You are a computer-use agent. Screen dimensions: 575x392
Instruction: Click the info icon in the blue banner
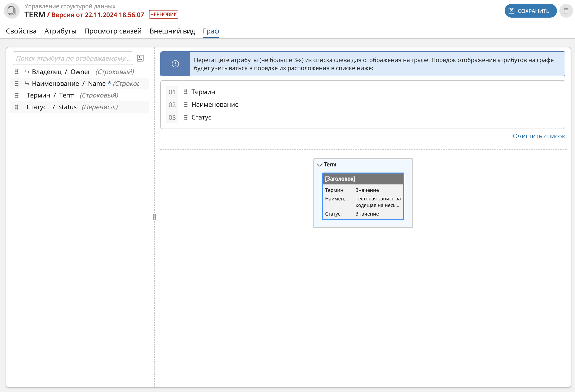tap(175, 64)
